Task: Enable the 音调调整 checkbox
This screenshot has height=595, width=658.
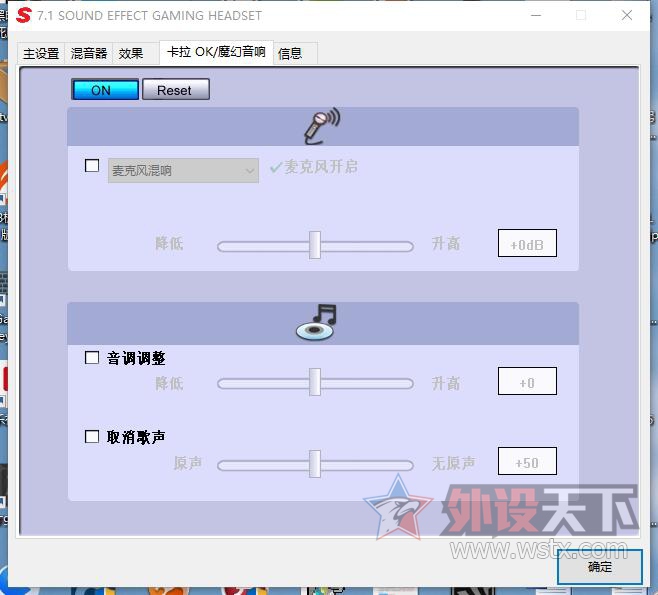Action: pos(92,358)
